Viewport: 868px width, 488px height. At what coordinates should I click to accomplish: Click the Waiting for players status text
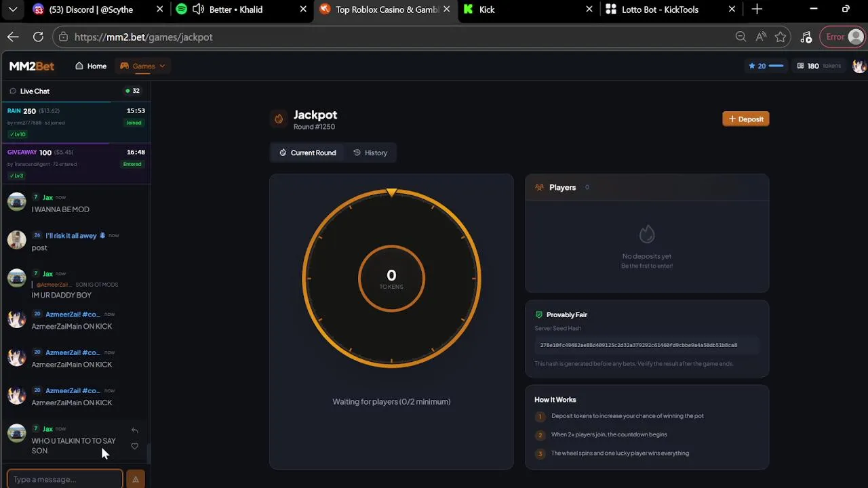click(x=391, y=401)
